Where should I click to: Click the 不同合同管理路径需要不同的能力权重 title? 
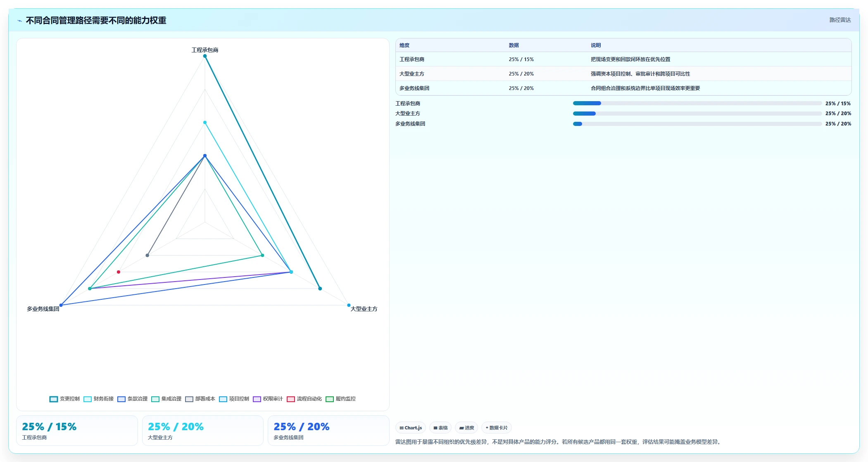point(96,20)
